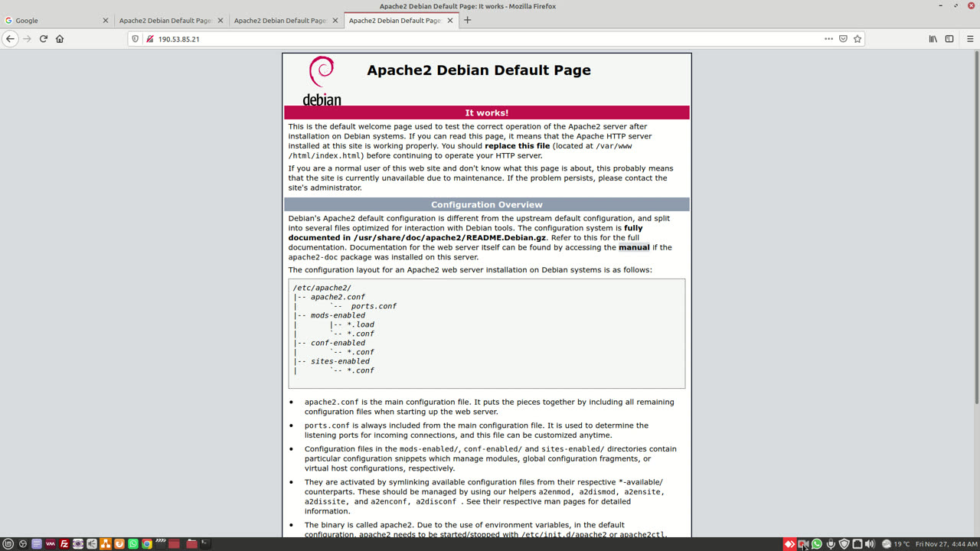Open the Library view
Screen dimensions: 980x551
[x=933, y=39]
